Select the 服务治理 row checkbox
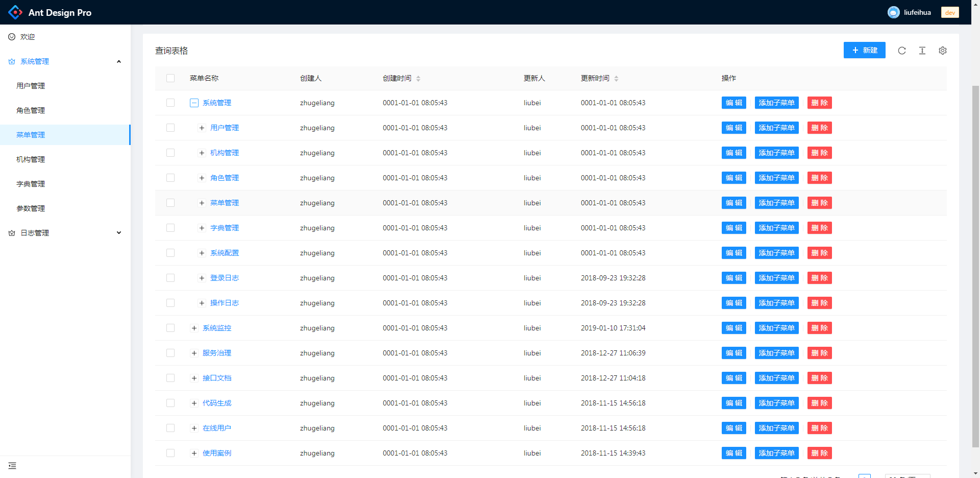 click(170, 353)
